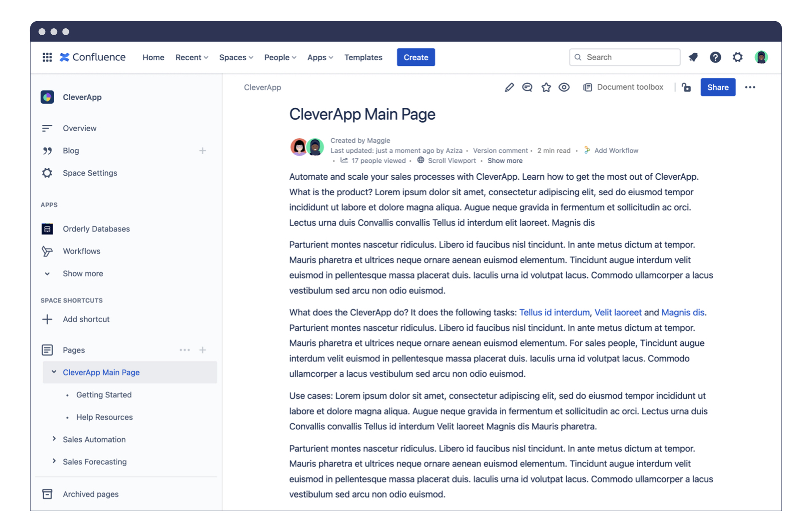The height and width of the screenshot is (531, 812).
Task: Click Add Workflow link
Action: click(616, 151)
